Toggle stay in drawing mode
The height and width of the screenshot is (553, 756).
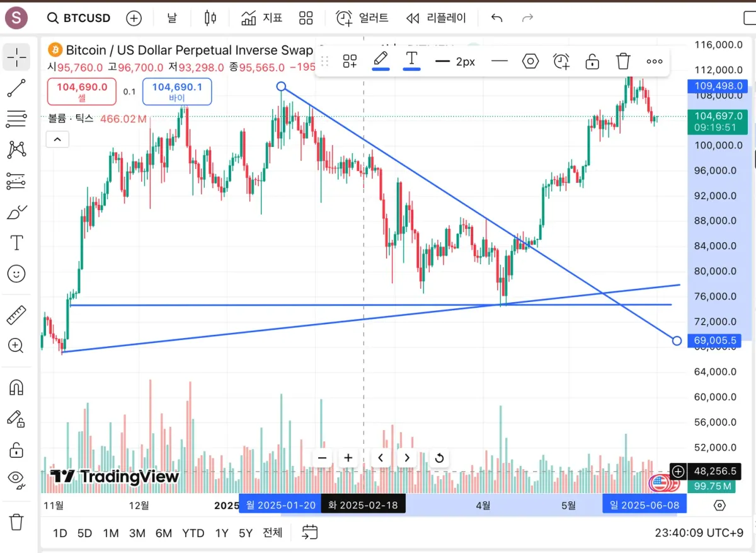point(16,418)
